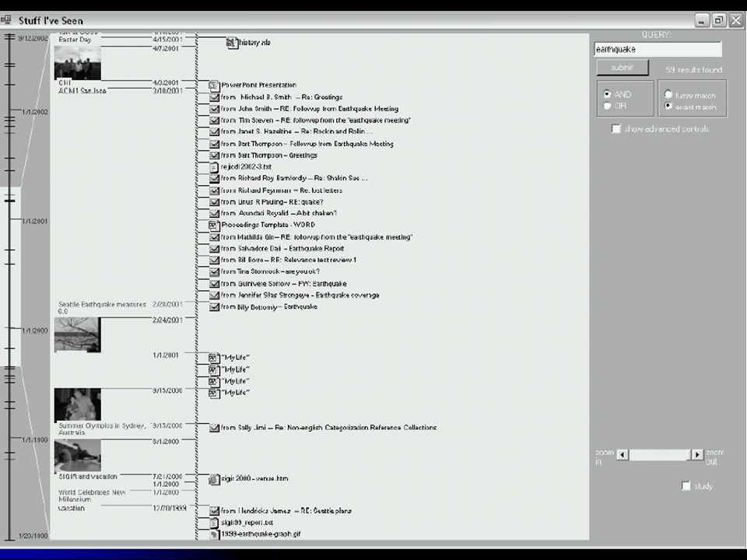The height and width of the screenshot is (560, 747).
Task: Click mail icon from Linus R Pauling
Action: click(215, 202)
